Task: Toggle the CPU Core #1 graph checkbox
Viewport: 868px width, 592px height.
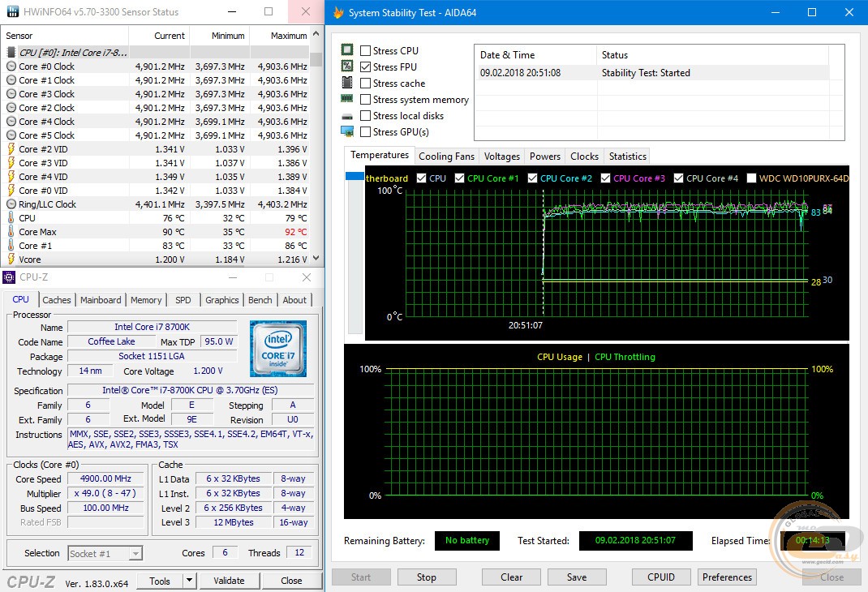Action: pos(459,178)
